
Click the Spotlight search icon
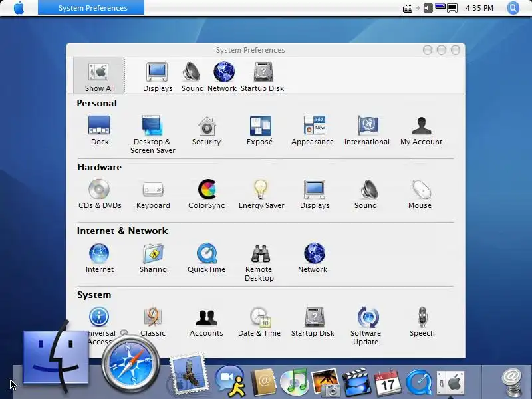coord(513,7)
